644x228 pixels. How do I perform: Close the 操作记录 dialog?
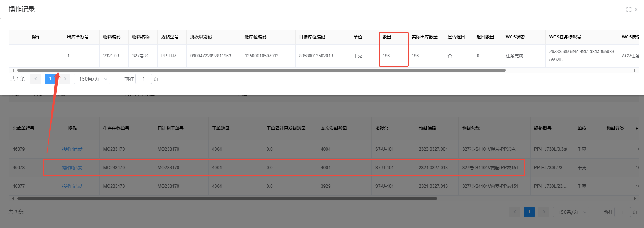(636, 9)
